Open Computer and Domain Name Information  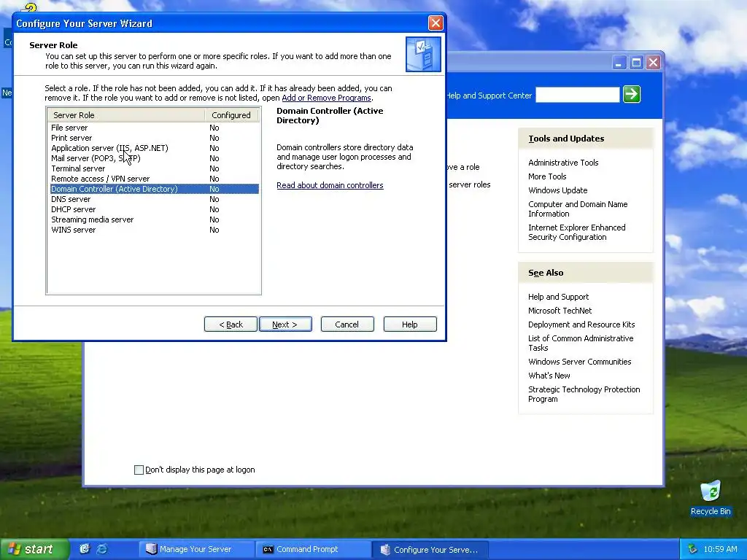[578, 209]
